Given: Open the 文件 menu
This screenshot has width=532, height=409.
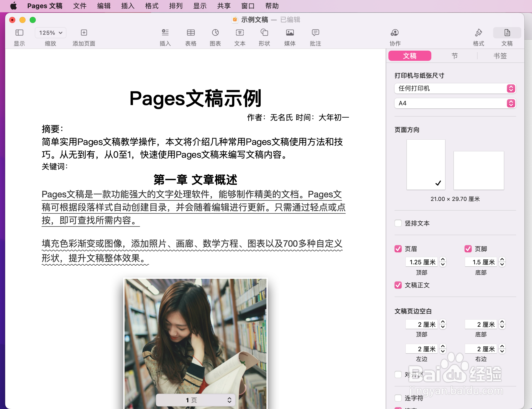Looking at the screenshot, I should pos(80,6).
